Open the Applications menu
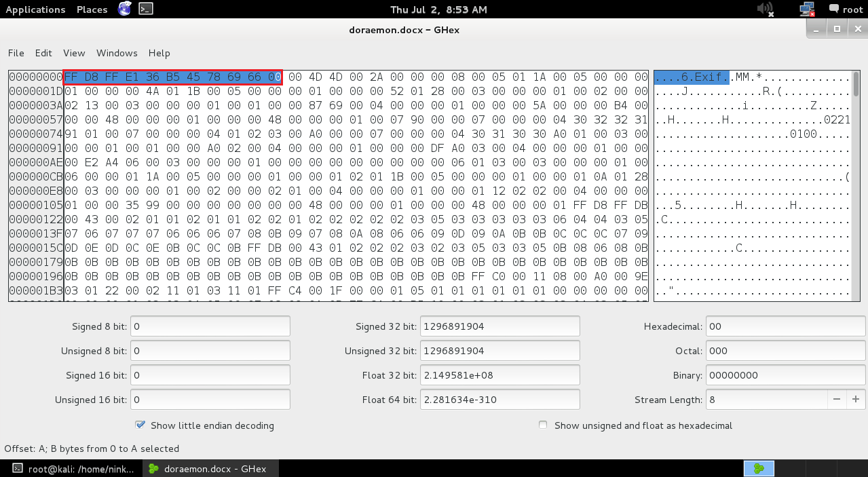The height and width of the screenshot is (477, 868). pos(35,9)
